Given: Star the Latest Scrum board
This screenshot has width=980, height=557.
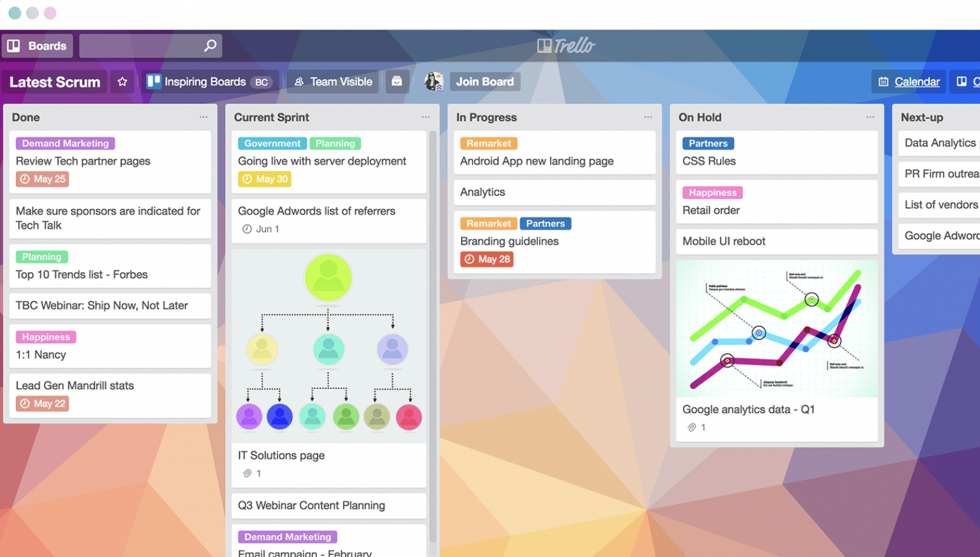Looking at the screenshot, I should click(x=122, y=82).
